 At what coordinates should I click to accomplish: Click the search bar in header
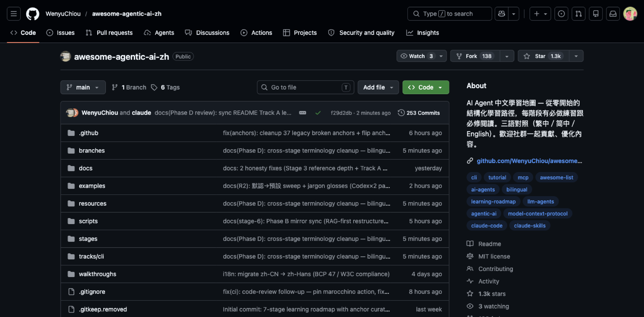449,14
